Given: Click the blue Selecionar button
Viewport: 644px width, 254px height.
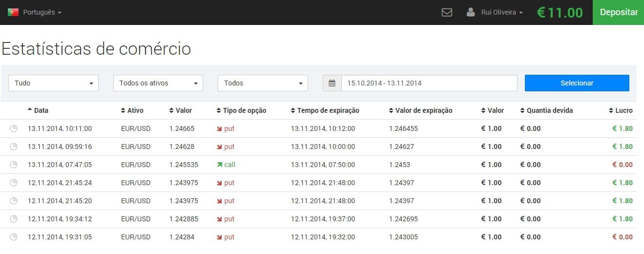Looking at the screenshot, I should coord(577,83).
